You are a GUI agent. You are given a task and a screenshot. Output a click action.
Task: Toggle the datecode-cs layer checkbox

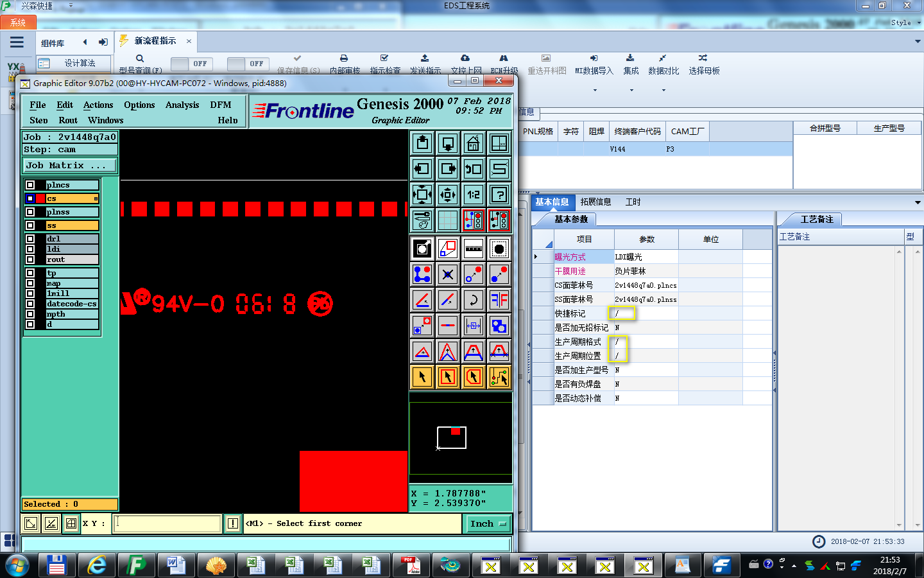point(30,304)
